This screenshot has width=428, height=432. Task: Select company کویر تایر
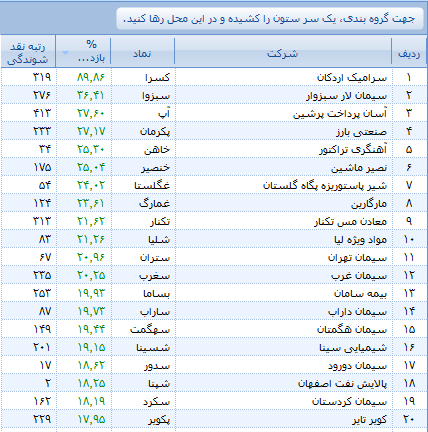tap(370, 420)
